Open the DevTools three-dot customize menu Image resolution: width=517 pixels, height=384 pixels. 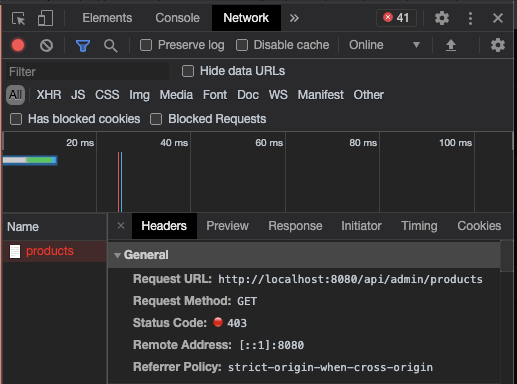point(470,18)
